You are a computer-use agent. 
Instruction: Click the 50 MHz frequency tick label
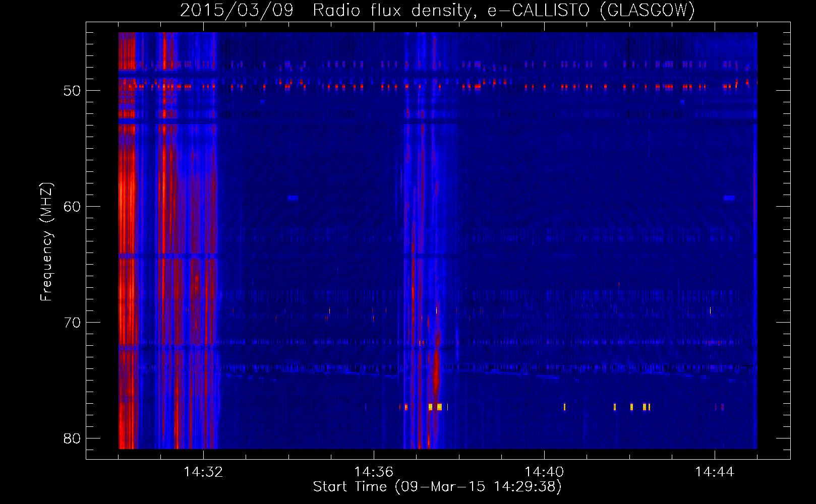point(72,91)
